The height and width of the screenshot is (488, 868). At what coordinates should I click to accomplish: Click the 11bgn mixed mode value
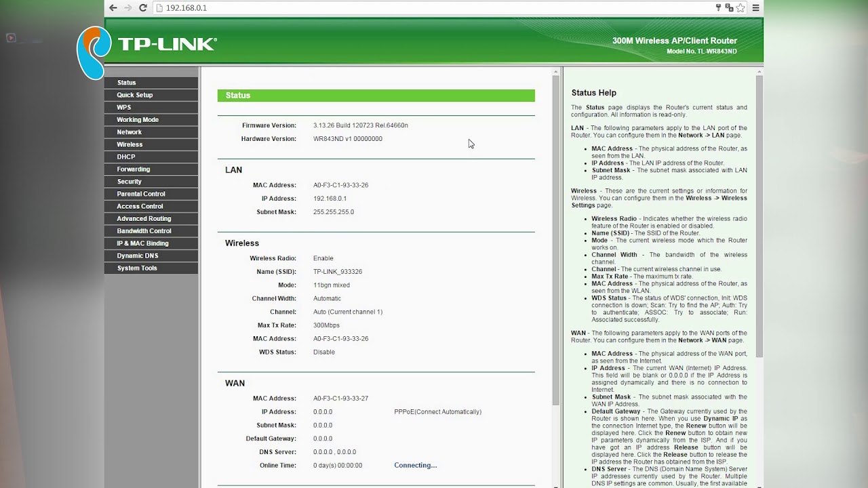[x=331, y=285]
